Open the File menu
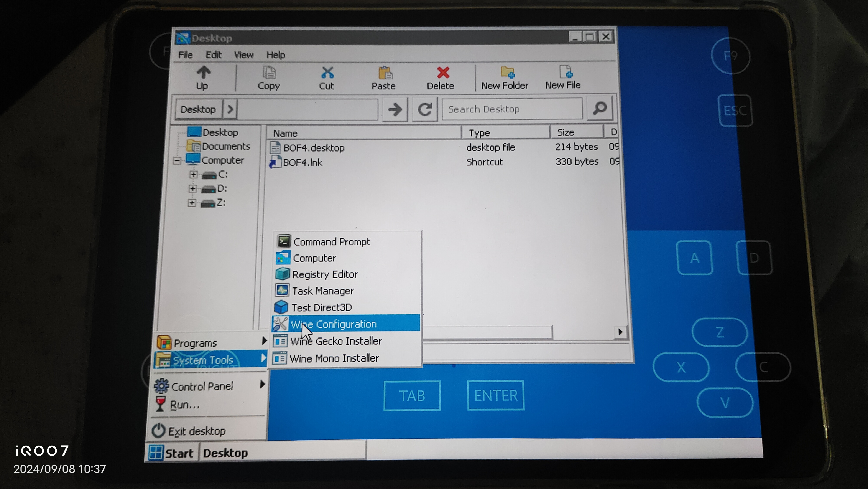This screenshot has width=868, height=489. (x=186, y=55)
